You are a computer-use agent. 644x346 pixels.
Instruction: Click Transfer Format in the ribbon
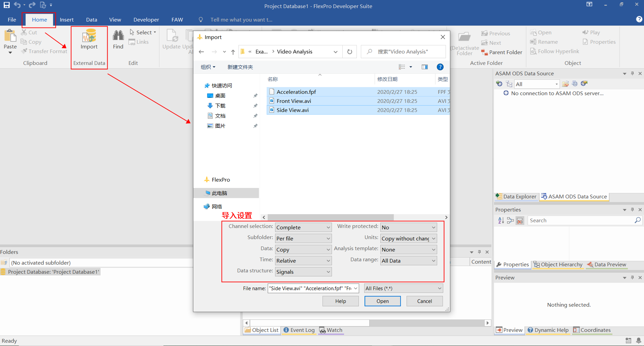click(44, 51)
